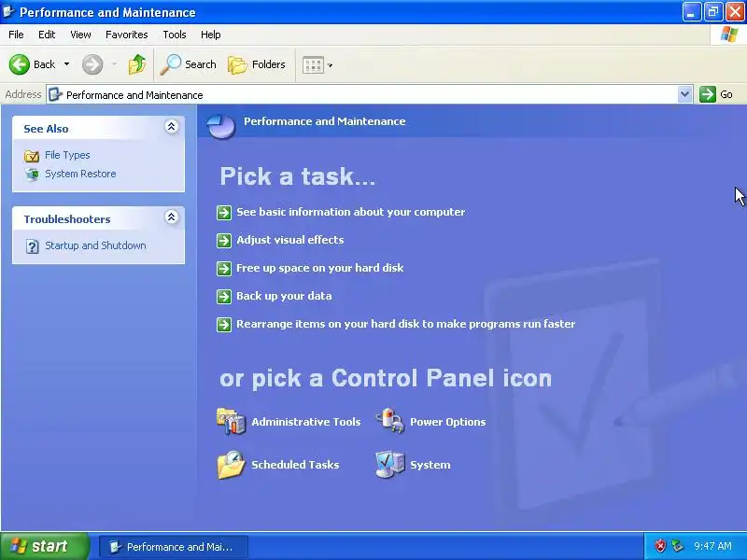Click the network connection tray icon
The image size is (747, 560).
point(678,546)
